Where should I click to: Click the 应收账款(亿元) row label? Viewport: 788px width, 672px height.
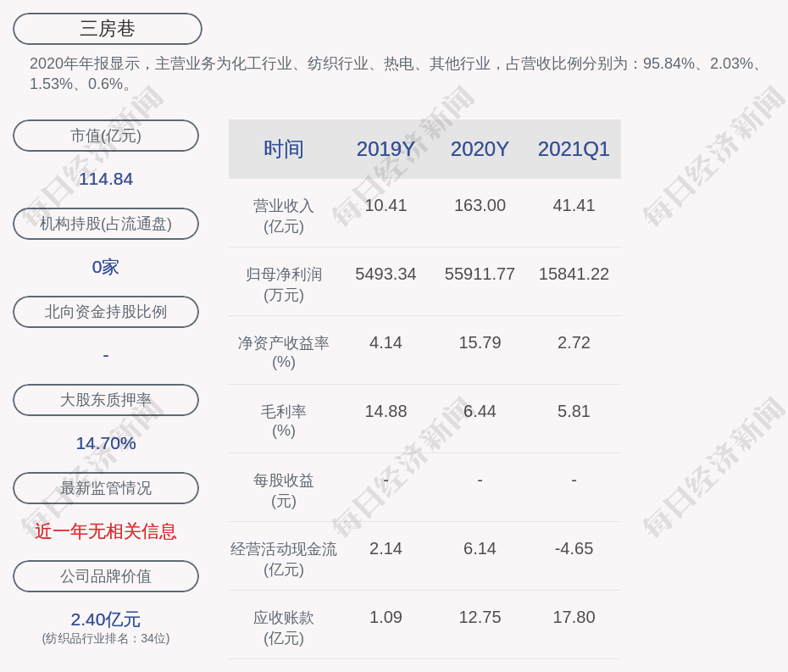point(284,628)
